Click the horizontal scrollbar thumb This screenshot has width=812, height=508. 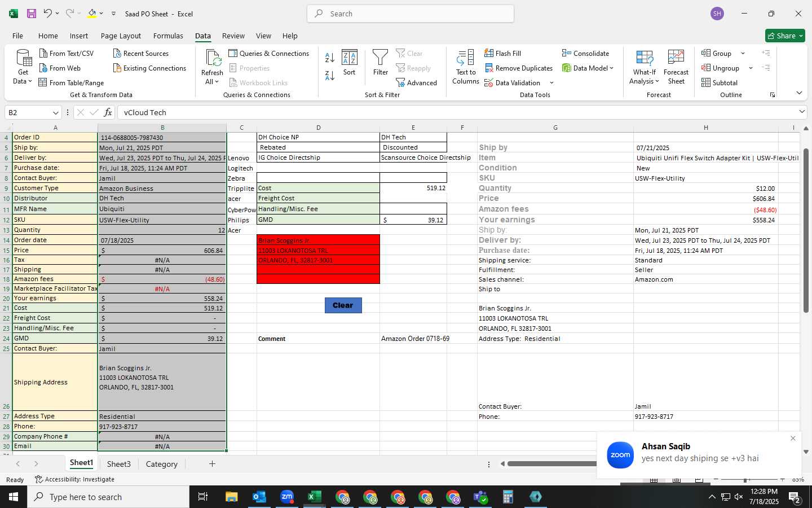tap(551, 464)
